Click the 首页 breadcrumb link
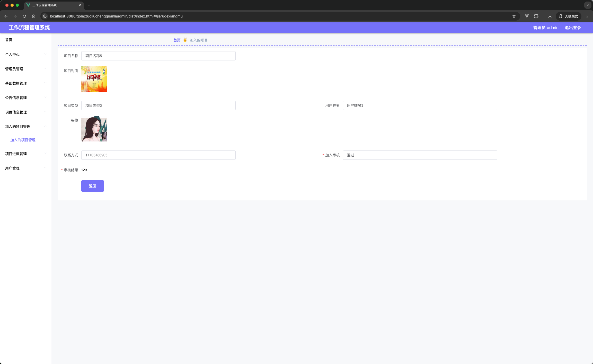The image size is (593, 364). (x=177, y=40)
